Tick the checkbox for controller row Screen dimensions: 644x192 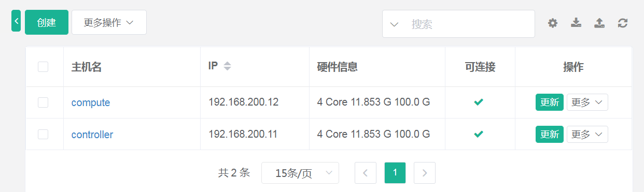click(43, 134)
